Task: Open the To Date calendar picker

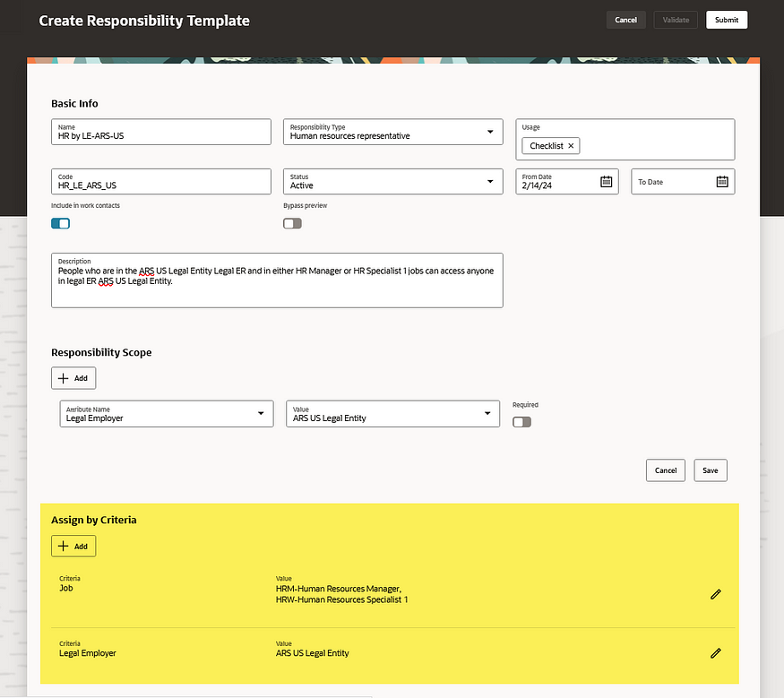Action: [722, 182]
